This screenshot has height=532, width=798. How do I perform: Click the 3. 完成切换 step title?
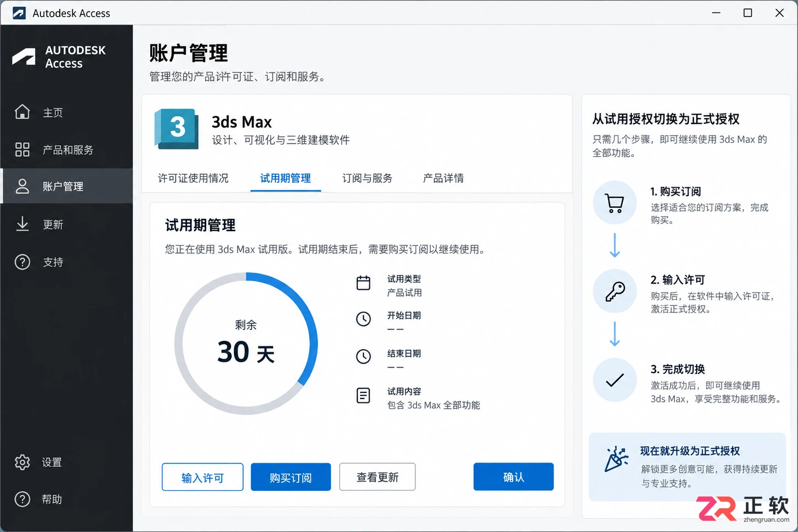pyautogui.click(x=678, y=369)
